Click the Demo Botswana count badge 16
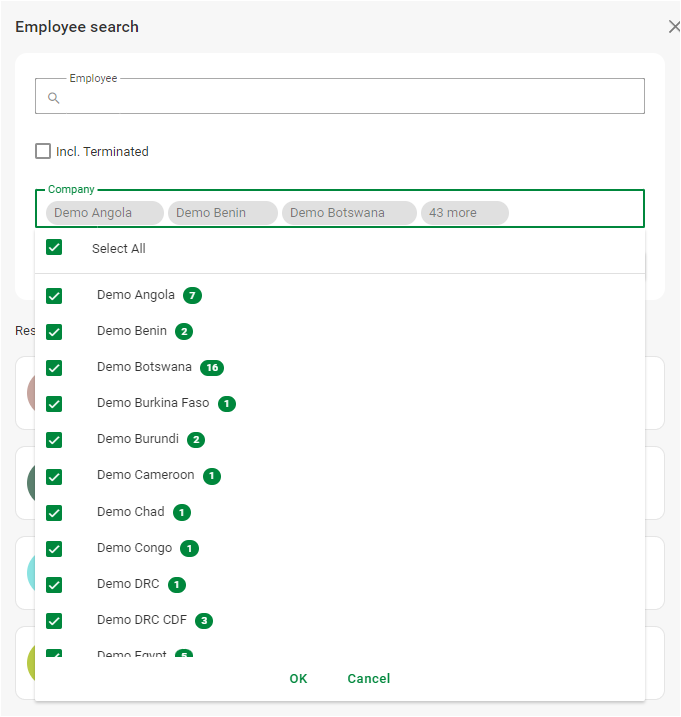The height and width of the screenshot is (717, 681). point(211,368)
